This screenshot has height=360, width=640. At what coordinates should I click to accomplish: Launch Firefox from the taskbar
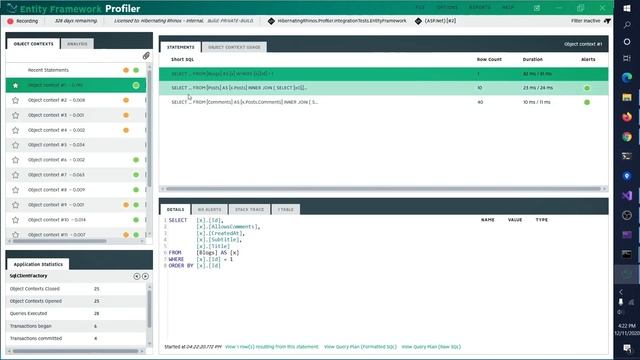coord(627,117)
